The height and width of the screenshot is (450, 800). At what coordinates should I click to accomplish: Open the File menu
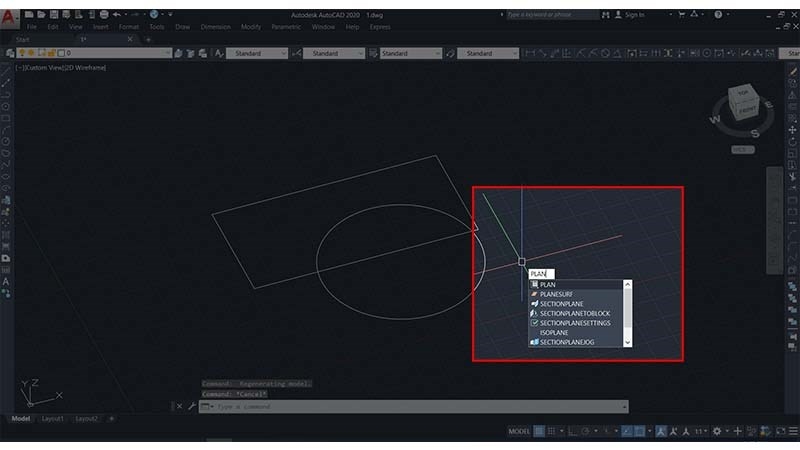tap(32, 27)
